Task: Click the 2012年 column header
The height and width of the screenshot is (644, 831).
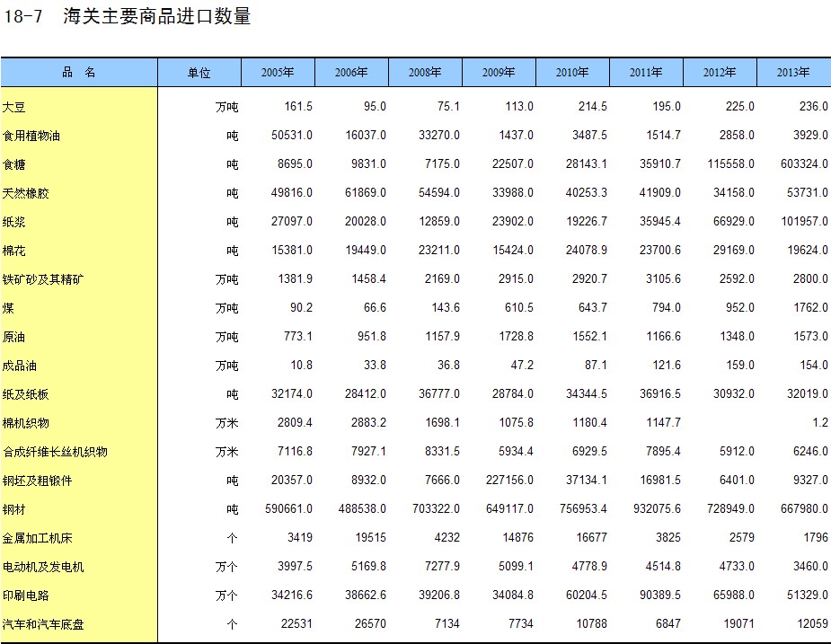Action: point(720,72)
